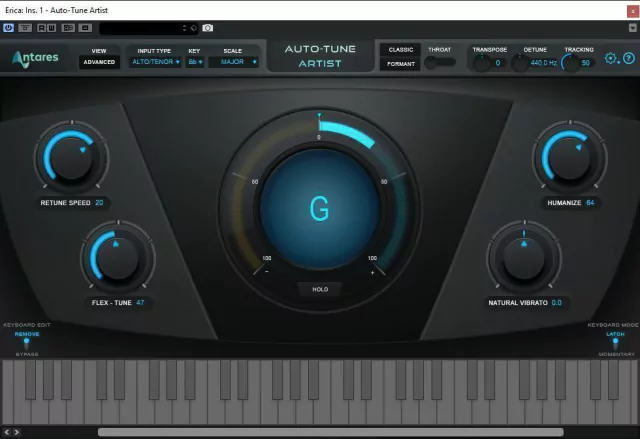Click the Antares logo
The image size is (640, 439).
pyautogui.click(x=35, y=58)
